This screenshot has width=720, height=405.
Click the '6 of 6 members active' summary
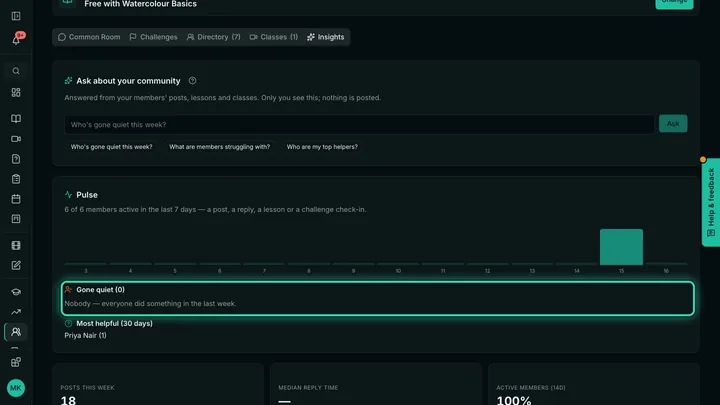tap(215, 209)
